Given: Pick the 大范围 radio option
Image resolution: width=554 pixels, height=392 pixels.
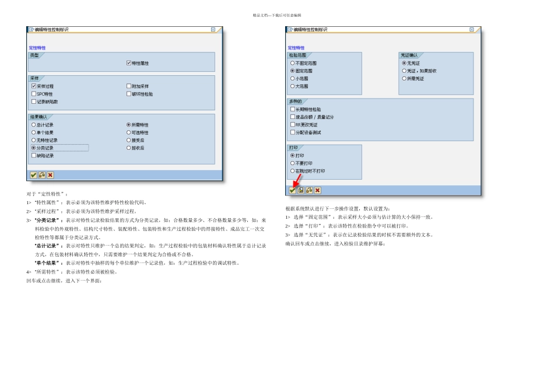Looking at the screenshot, I should point(293,86).
